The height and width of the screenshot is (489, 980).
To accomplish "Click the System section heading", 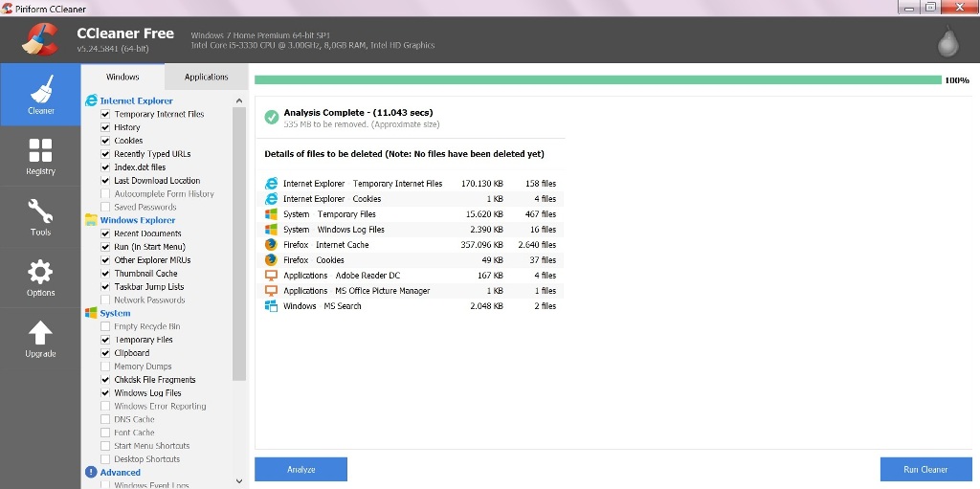I will pyautogui.click(x=115, y=313).
